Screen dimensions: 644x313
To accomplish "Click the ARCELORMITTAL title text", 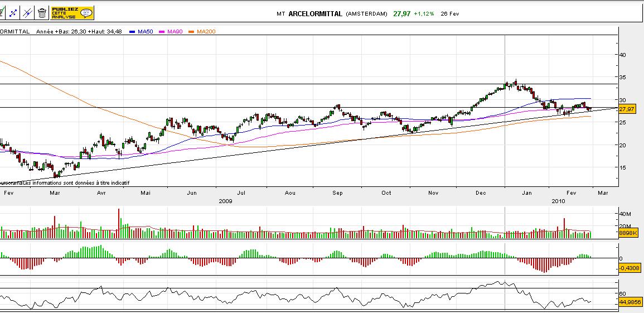I will pos(316,13).
